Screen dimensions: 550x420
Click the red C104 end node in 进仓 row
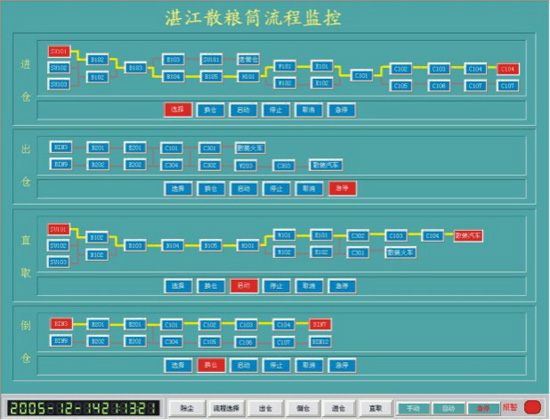(x=508, y=69)
